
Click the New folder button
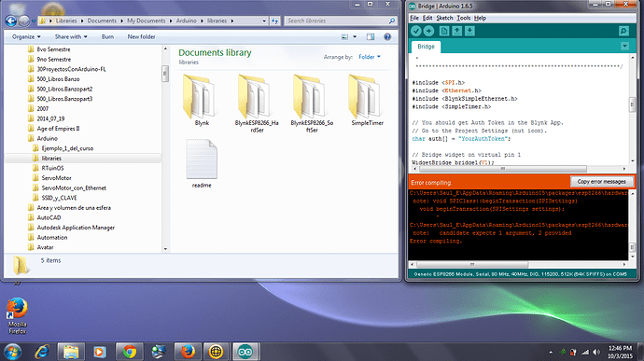coord(141,36)
